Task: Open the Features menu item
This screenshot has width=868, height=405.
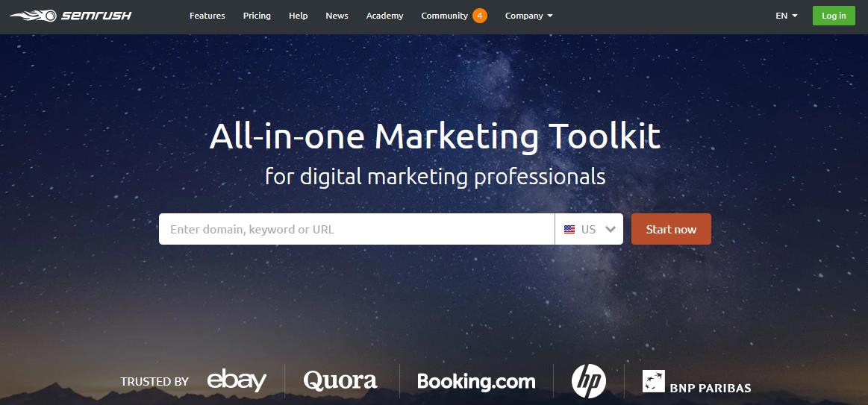Action: [207, 16]
